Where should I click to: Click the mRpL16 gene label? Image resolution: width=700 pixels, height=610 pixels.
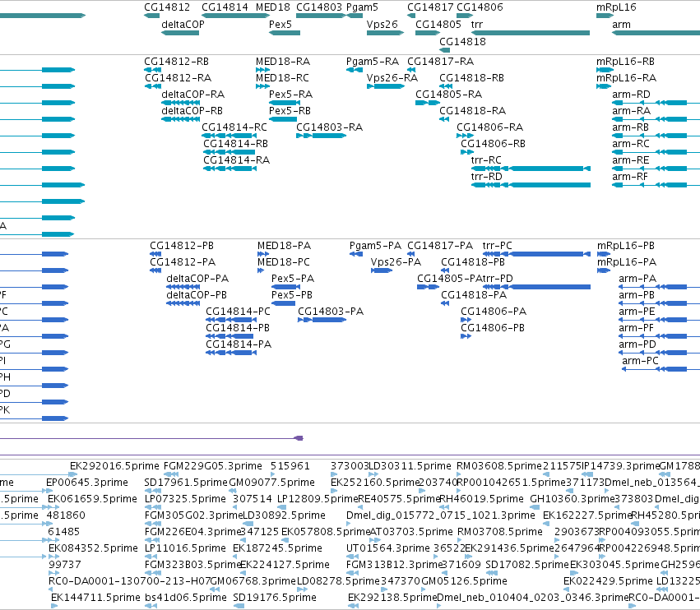pos(616,7)
